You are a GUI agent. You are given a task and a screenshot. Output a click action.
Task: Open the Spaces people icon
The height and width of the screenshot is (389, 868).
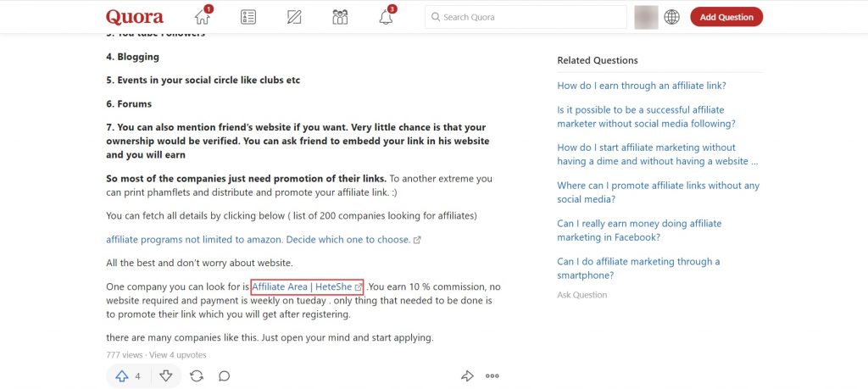tap(340, 17)
